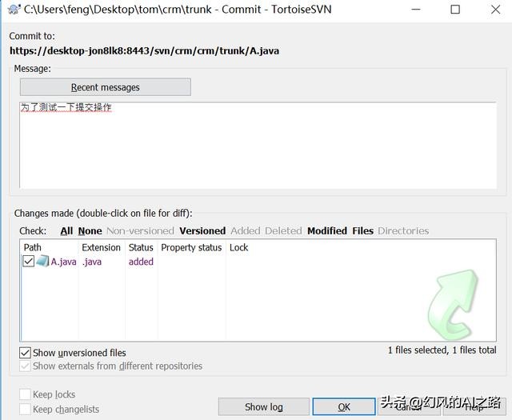
Task: Click inside the commit message text box
Action: pos(258,146)
